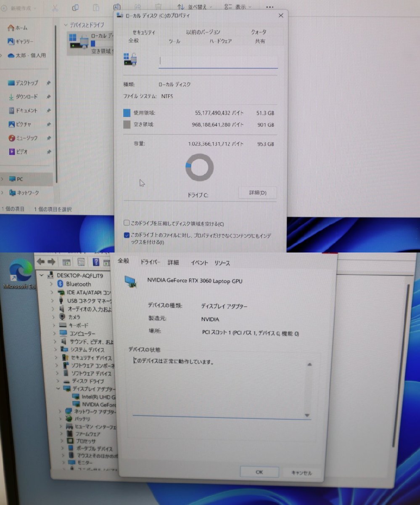Open ドキュメント folder in sidebar
Viewport: 420px width, 505px height.
tap(23, 111)
